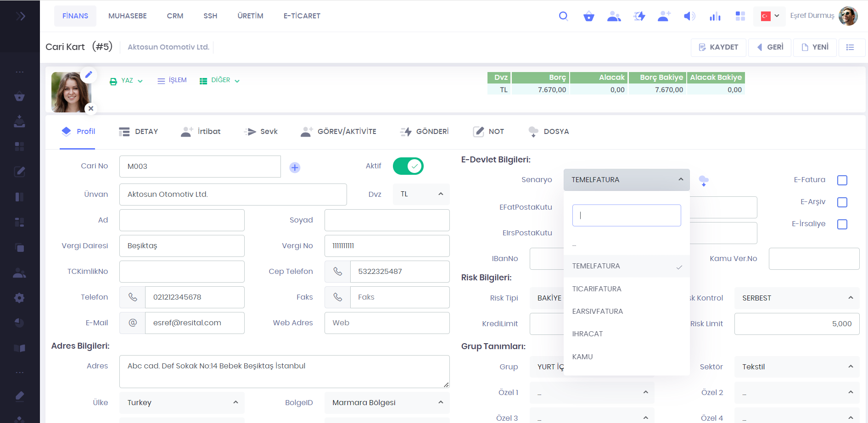The image size is (868, 423).
Task: Remove profile photo with the X icon
Action: [x=91, y=108]
